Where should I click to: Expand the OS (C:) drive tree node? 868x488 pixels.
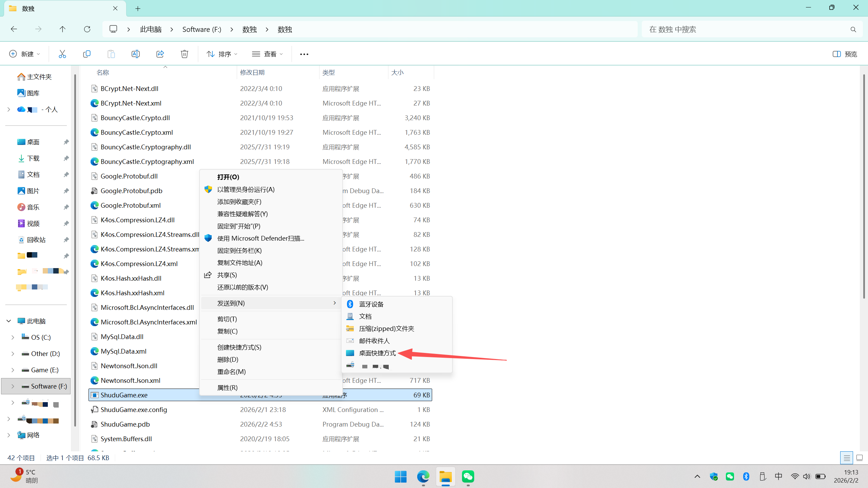point(13,337)
